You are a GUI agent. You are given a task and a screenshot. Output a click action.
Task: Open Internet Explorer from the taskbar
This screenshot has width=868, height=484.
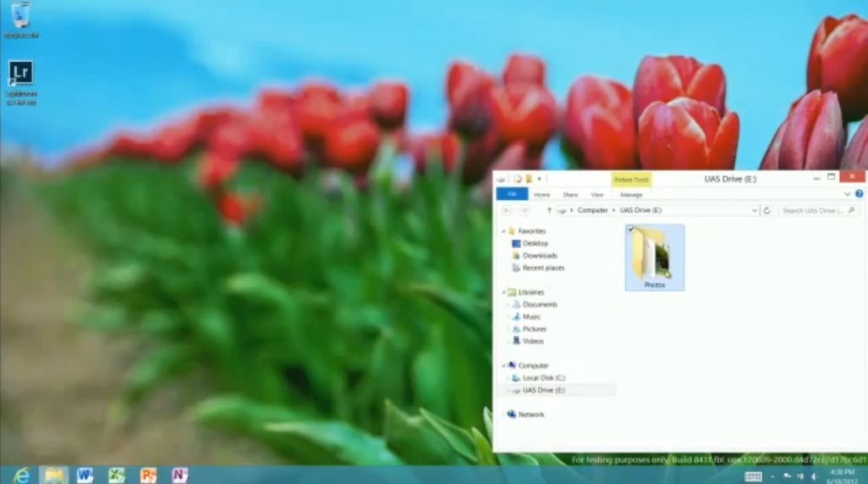tap(21, 476)
